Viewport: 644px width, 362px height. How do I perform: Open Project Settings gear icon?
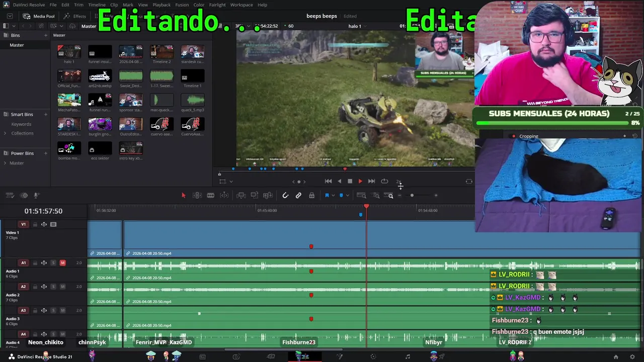coord(632,357)
